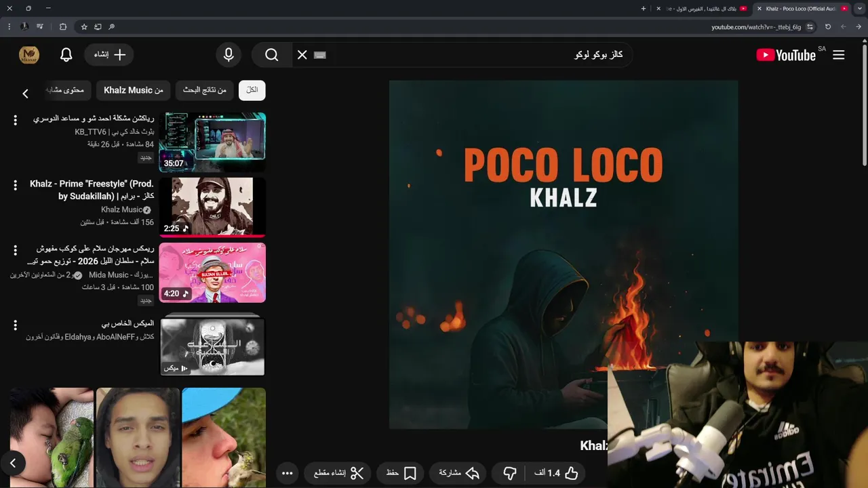Open ريمكس مهرجان سلام على كوكب title

coord(90,255)
